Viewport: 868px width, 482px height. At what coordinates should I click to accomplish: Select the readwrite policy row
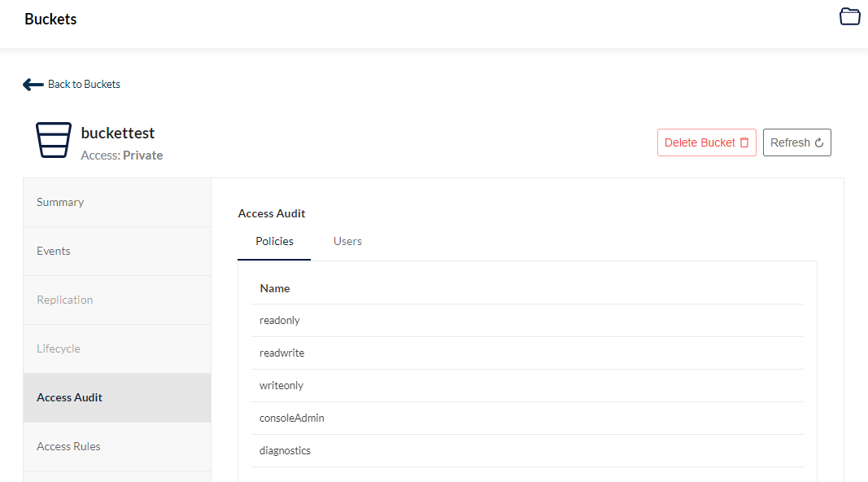click(527, 353)
